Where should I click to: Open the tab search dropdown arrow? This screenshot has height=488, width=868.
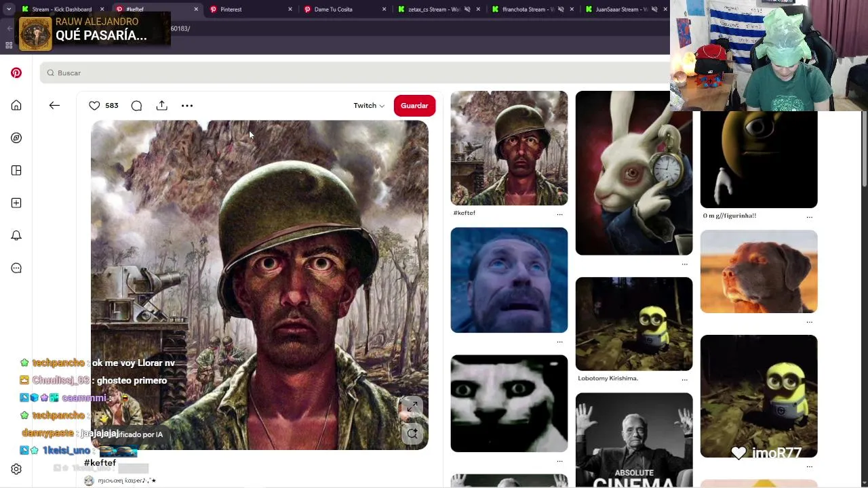(9, 9)
